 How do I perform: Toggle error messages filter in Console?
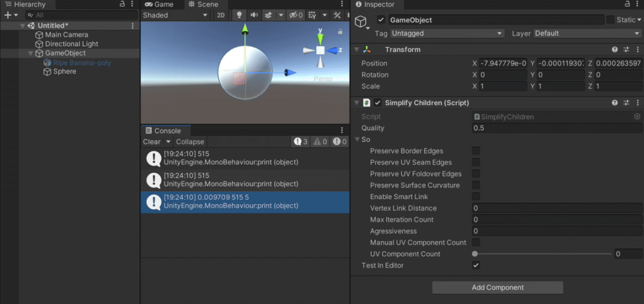(x=339, y=142)
